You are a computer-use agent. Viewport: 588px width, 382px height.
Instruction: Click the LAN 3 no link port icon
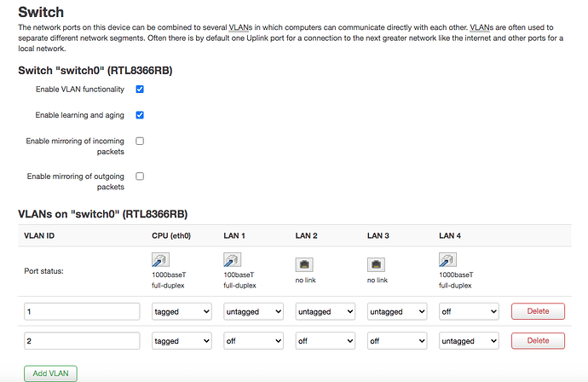click(x=376, y=264)
